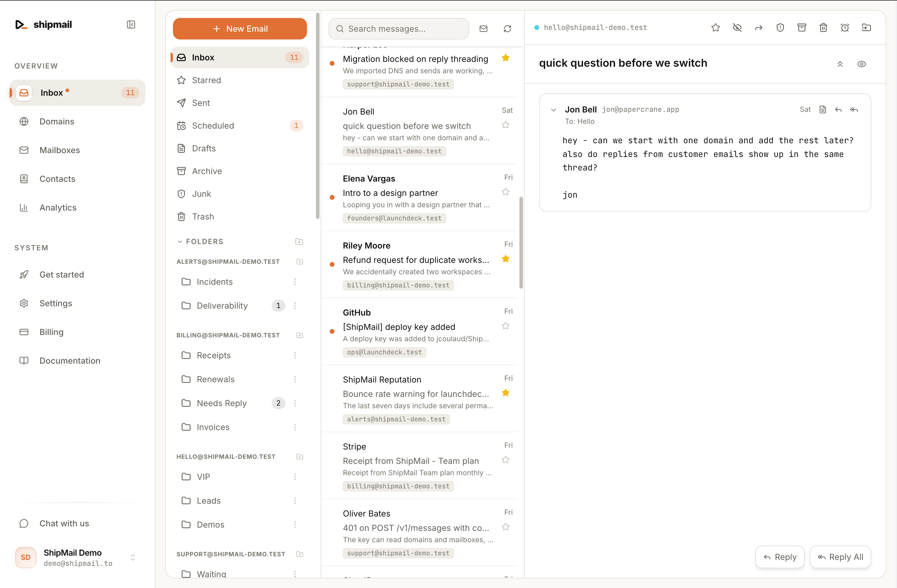897x588 pixels.
Task: Star the open email from toolbar
Action: pyautogui.click(x=716, y=28)
